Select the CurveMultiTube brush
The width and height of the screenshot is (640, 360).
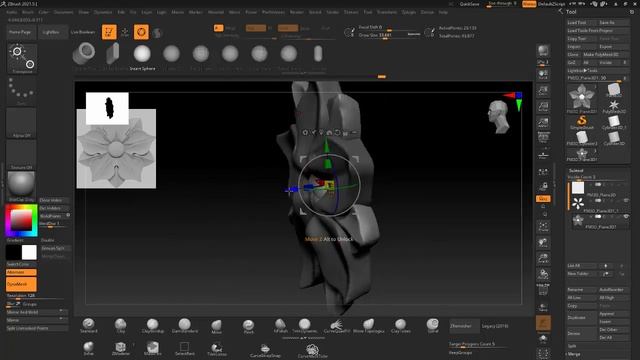point(312,350)
